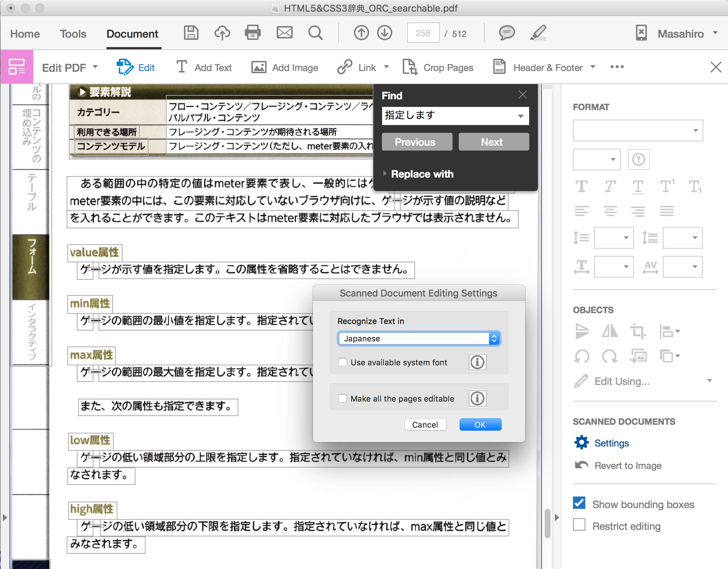Enable Use available system font

click(343, 362)
